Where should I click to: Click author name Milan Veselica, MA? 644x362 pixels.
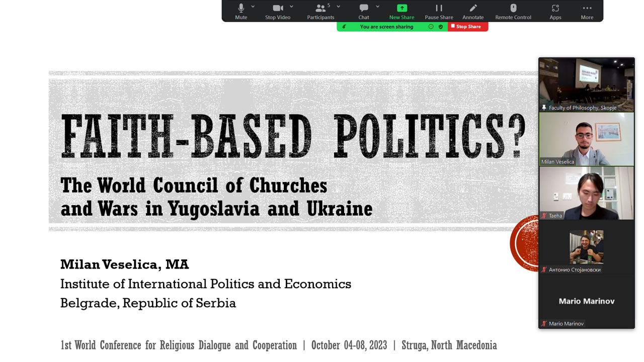[125, 264]
